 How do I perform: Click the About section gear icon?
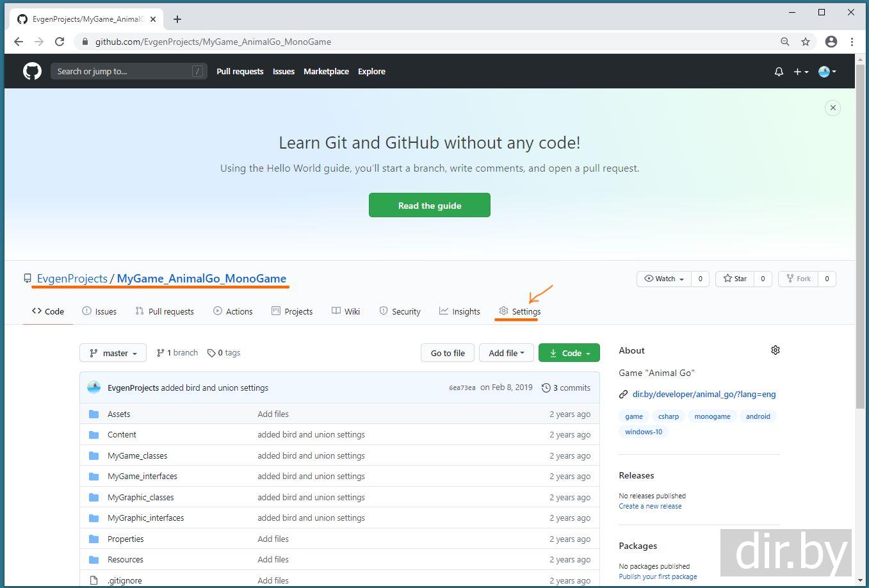click(x=775, y=350)
